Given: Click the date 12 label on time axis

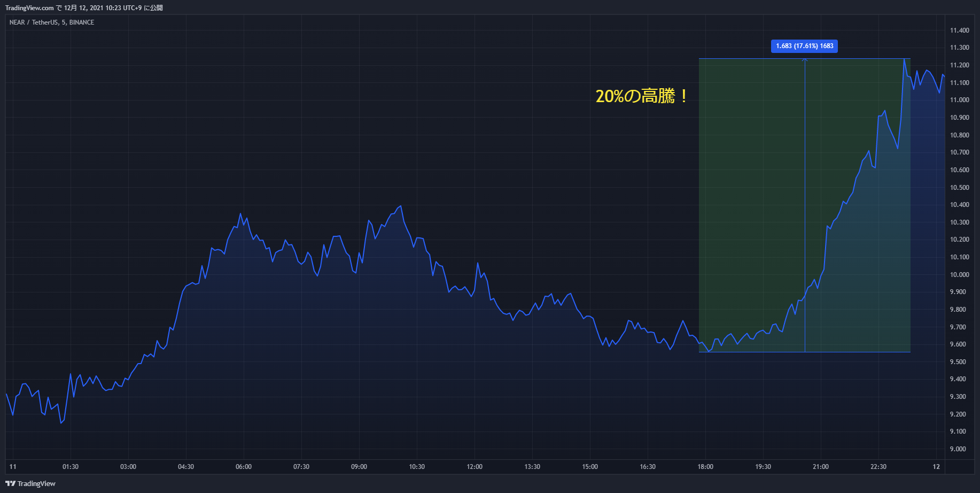Looking at the screenshot, I should click(936, 467).
